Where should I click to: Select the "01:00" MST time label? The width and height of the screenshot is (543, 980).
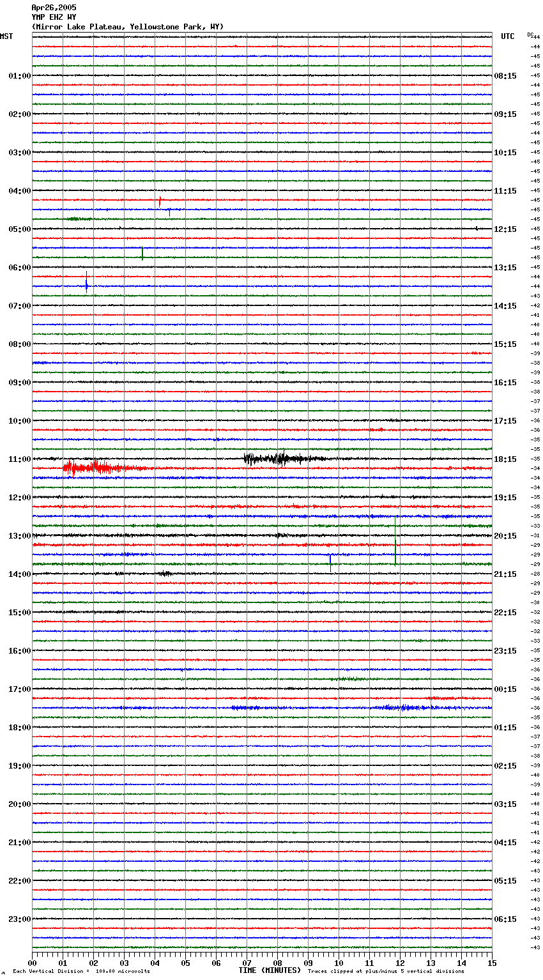(20, 76)
